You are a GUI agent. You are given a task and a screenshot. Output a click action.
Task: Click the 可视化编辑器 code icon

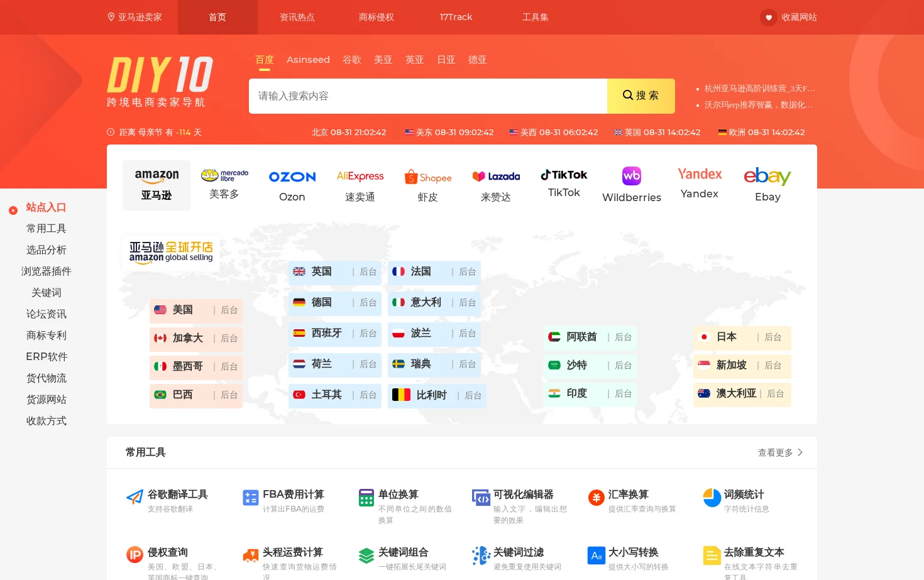coord(481,498)
